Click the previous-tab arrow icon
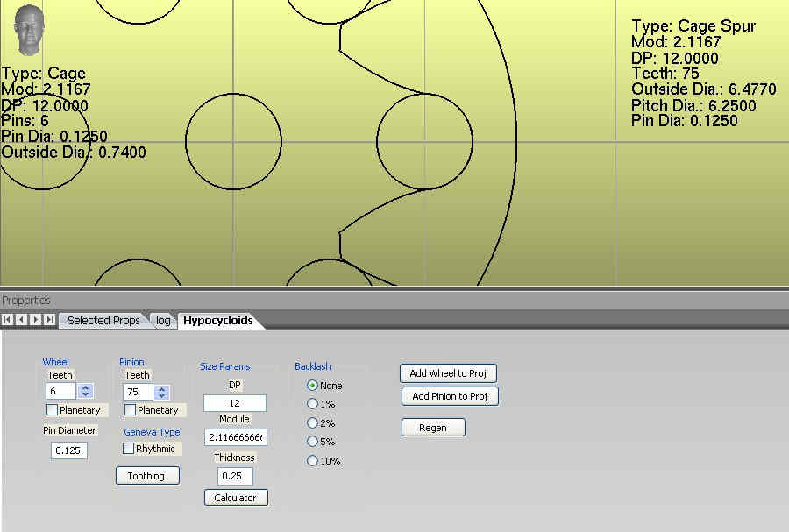 coord(21,320)
